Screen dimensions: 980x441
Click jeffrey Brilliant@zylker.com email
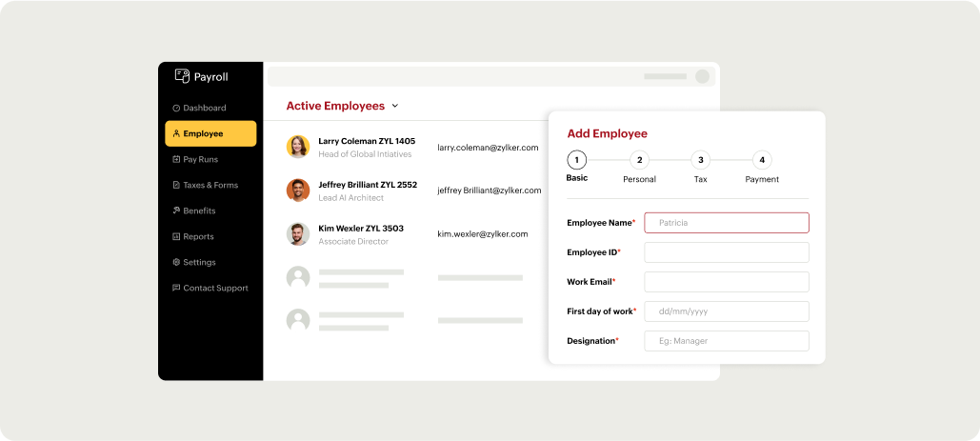(490, 190)
